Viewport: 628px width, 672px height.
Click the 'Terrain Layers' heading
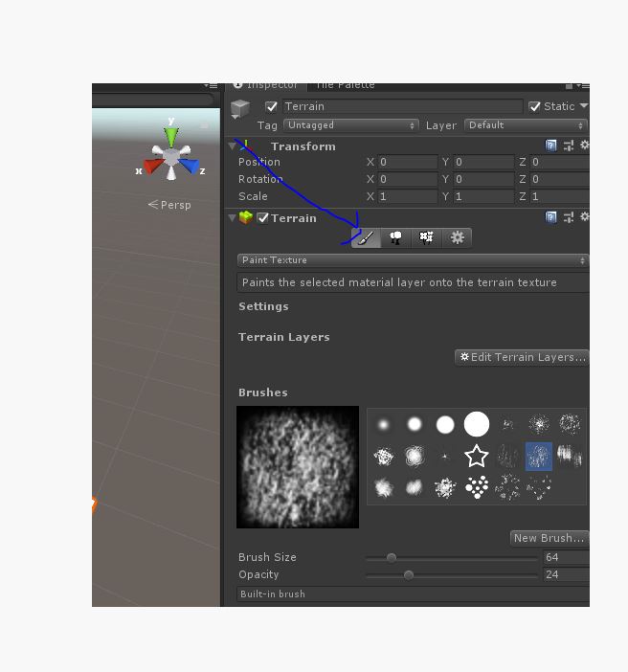[x=283, y=337]
